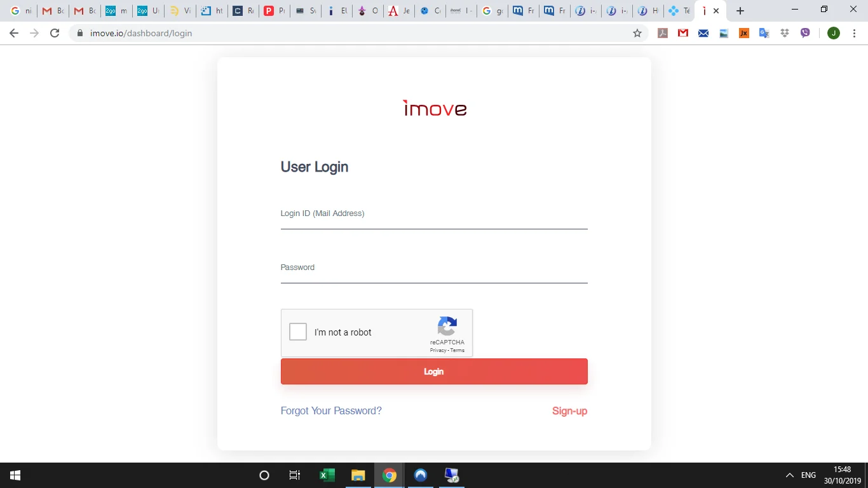Viewport: 868px width, 488px height.
Task: Open the Adobe Acrobat PDF extension
Action: [663, 33]
